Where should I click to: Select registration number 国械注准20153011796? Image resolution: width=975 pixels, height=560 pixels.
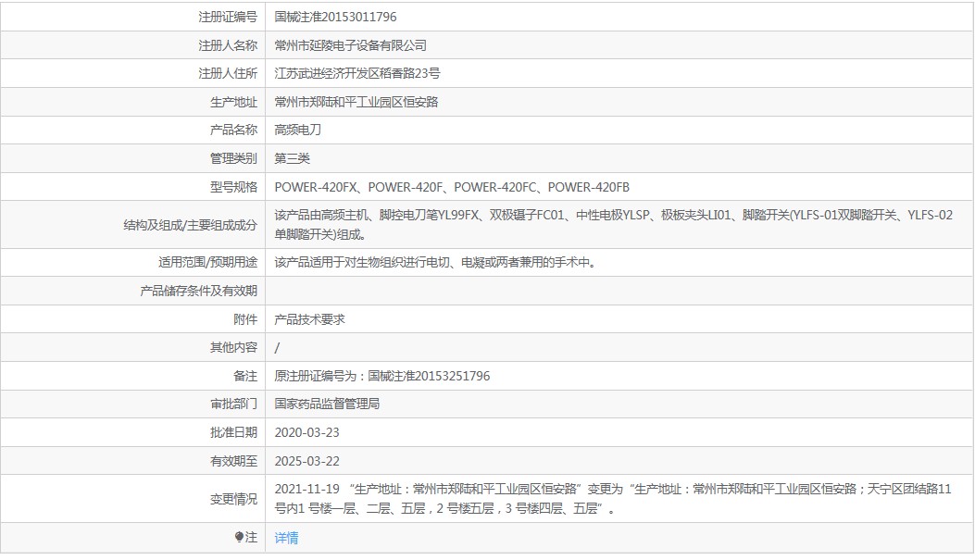point(335,17)
